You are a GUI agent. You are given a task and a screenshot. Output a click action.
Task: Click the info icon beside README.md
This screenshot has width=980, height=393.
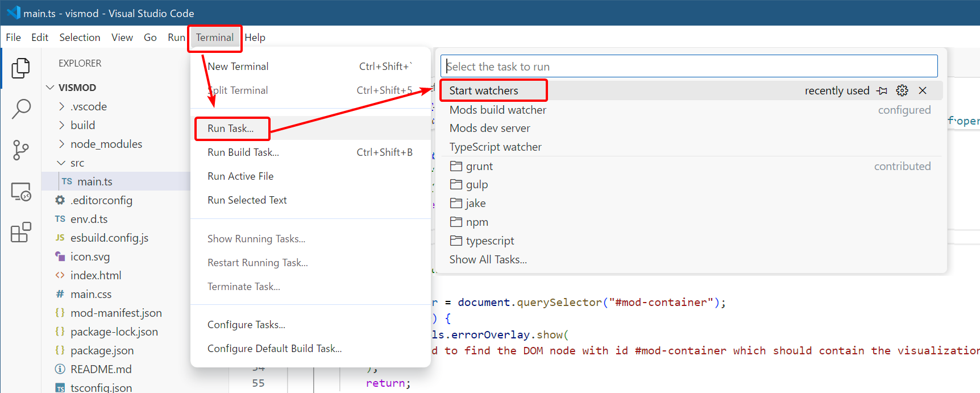click(x=60, y=369)
